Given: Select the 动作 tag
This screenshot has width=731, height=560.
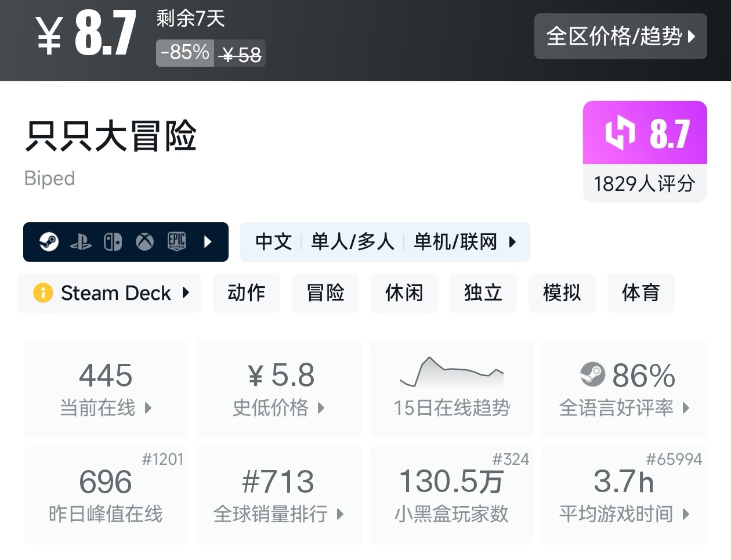Looking at the screenshot, I should 246,293.
